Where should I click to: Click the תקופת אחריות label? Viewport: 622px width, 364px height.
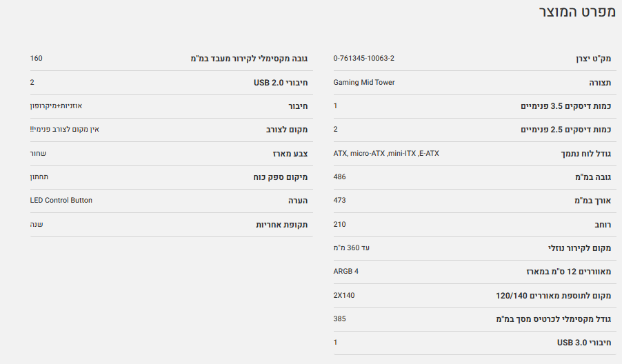coord(281,225)
